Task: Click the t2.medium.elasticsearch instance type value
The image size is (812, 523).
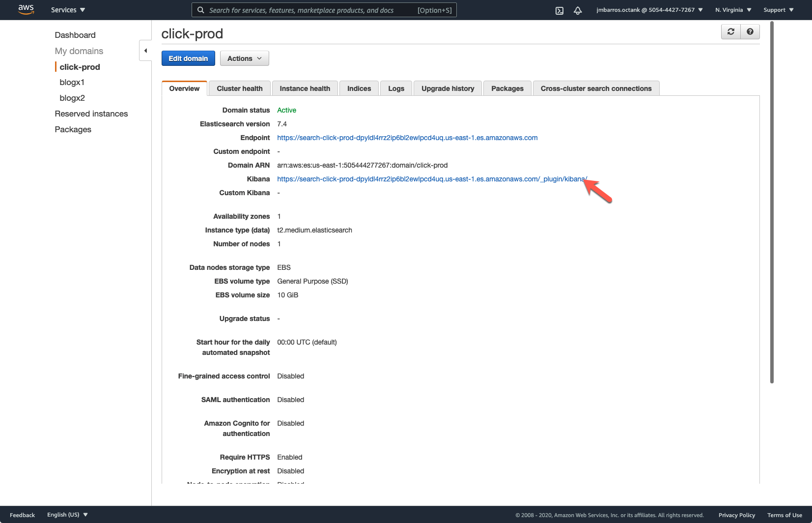Action: click(315, 230)
